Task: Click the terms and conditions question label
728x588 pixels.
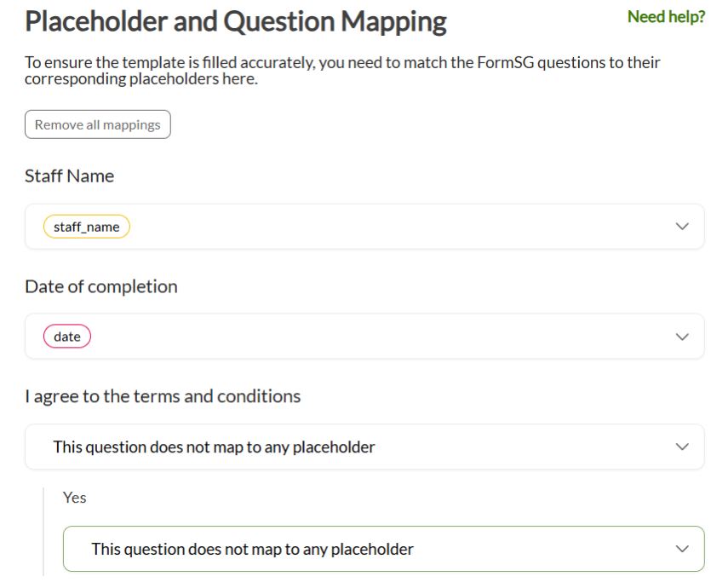Action: click(x=163, y=396)
